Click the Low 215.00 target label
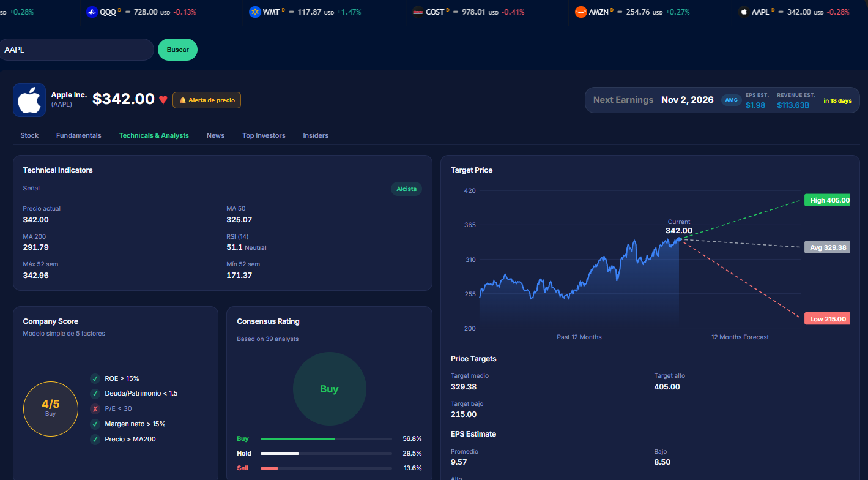The width and height of the screenshot is (868, 480). (827, 319)
